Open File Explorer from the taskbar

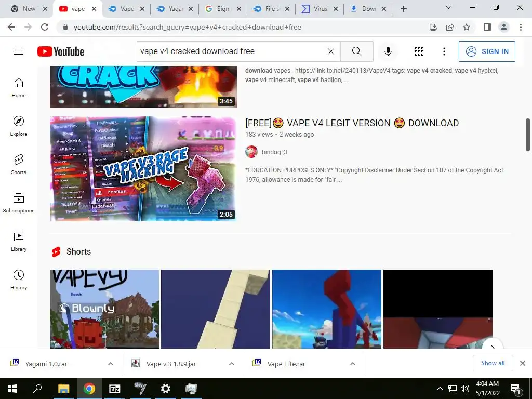point(63,389)
